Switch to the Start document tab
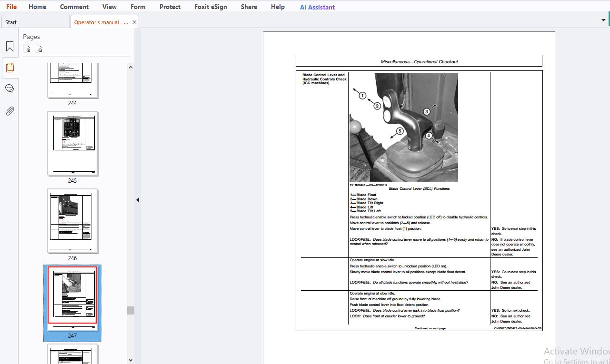Viewport: 610px width, 364px height. tap(35, 22)
